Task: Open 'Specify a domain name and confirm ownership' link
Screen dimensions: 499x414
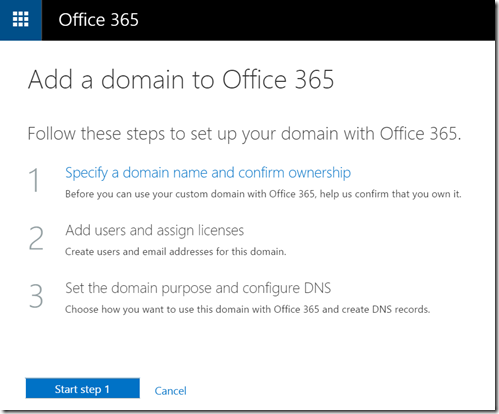Action: click(208, 173)
